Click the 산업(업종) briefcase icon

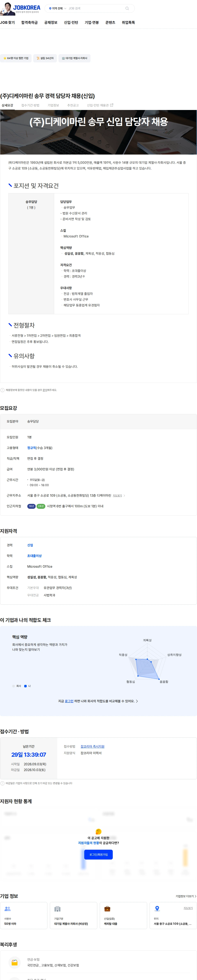tap(107, 909)
